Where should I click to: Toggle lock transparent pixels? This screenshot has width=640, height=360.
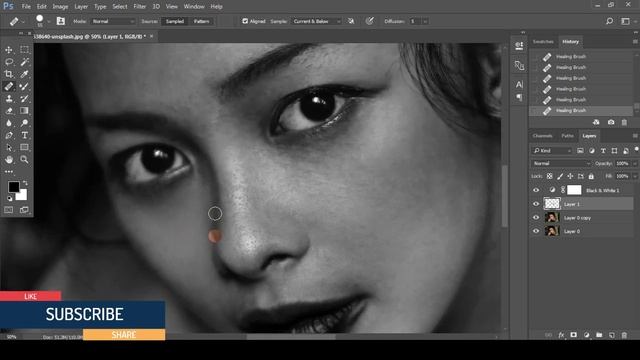pyautogui.click(x=550, y=176)
